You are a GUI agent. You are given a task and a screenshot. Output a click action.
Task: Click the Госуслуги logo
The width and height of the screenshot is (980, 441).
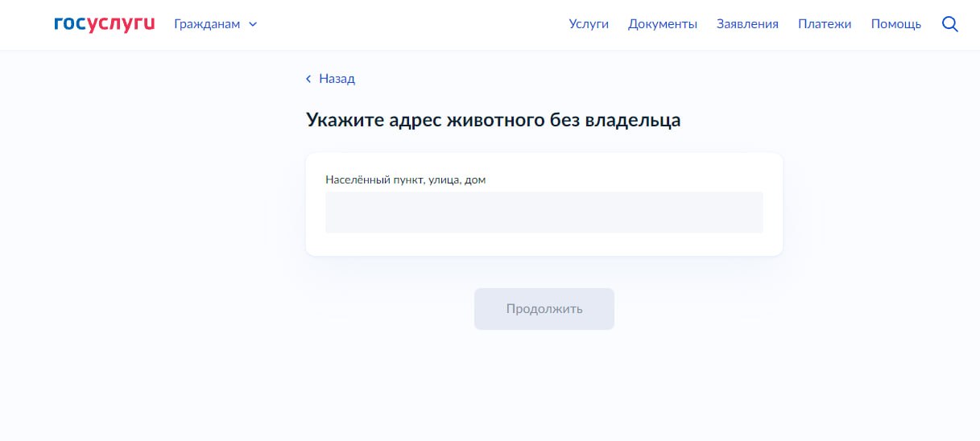(x=104, y=24)
